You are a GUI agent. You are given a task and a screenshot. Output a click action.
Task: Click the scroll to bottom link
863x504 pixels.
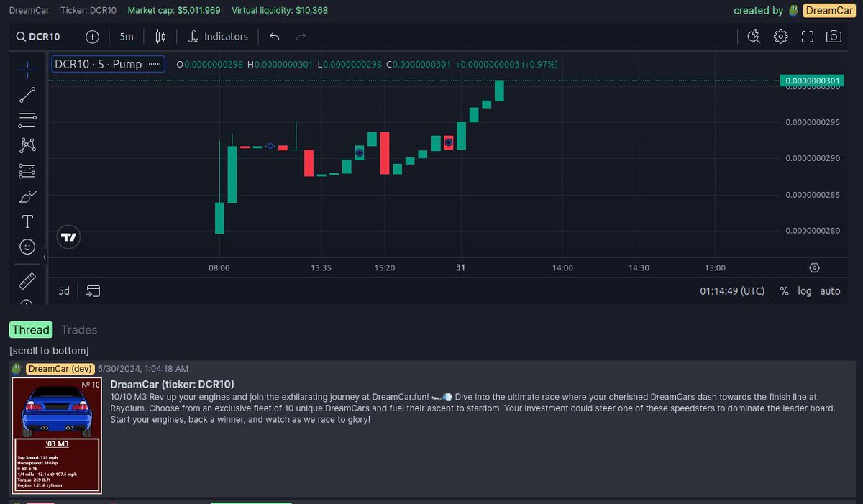click(x=50, y=350)
